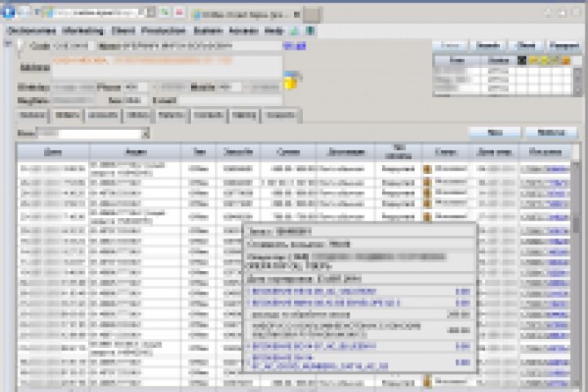Open the blue link beside the Code field
The image size is (588, 392).
tap(295, 46)
